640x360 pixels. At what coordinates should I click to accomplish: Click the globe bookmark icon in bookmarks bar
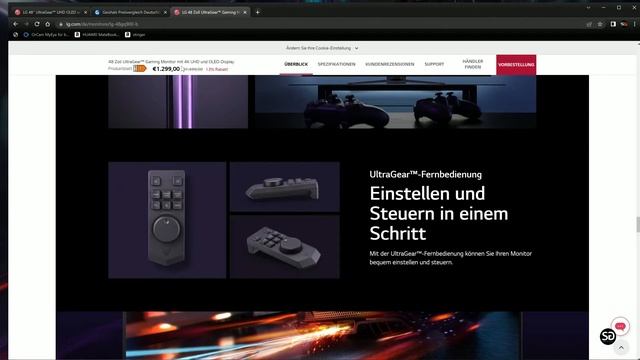pos(16,35)
